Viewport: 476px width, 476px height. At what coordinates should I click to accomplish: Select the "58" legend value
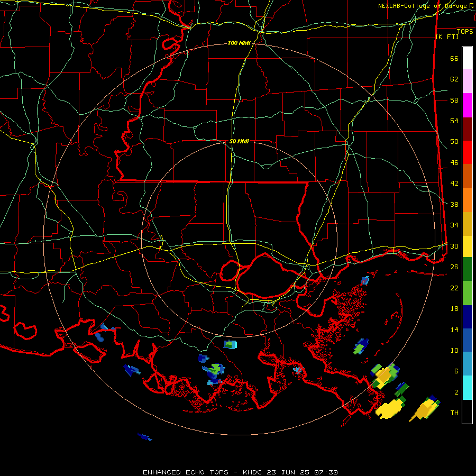[454, 100]
